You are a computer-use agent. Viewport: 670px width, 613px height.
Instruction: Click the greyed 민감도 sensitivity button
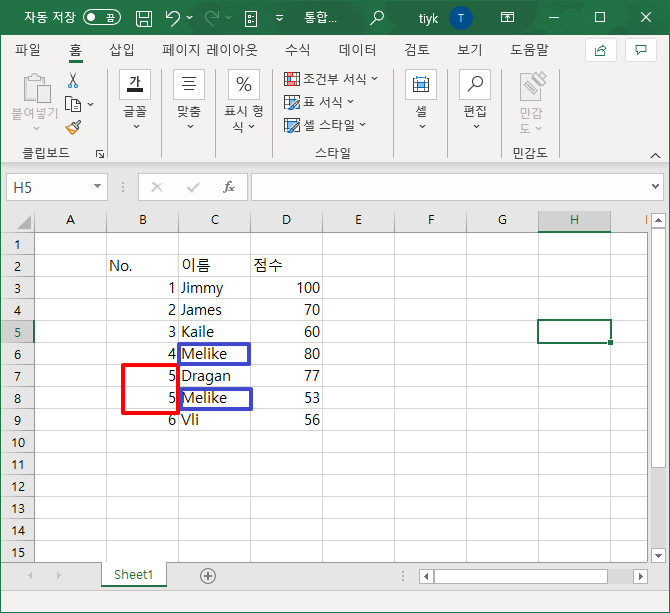[531, 102]
